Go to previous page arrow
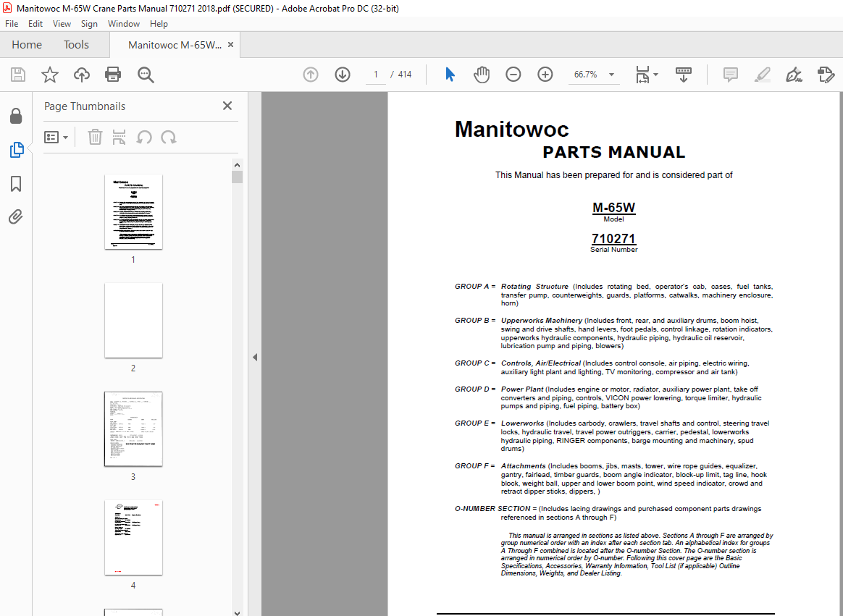Screen dimensions: 843x616 311,74
